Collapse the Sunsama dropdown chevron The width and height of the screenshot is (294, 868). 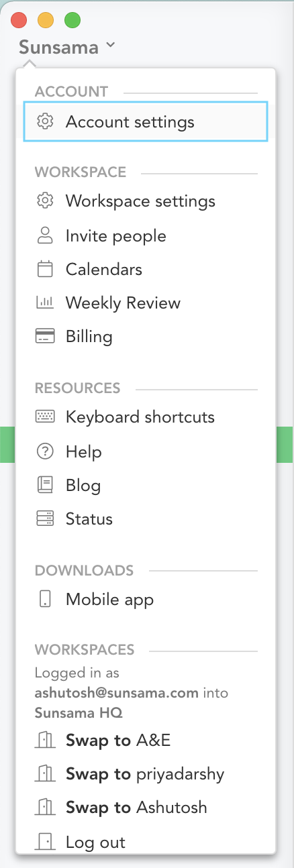(x=111, y=46)
